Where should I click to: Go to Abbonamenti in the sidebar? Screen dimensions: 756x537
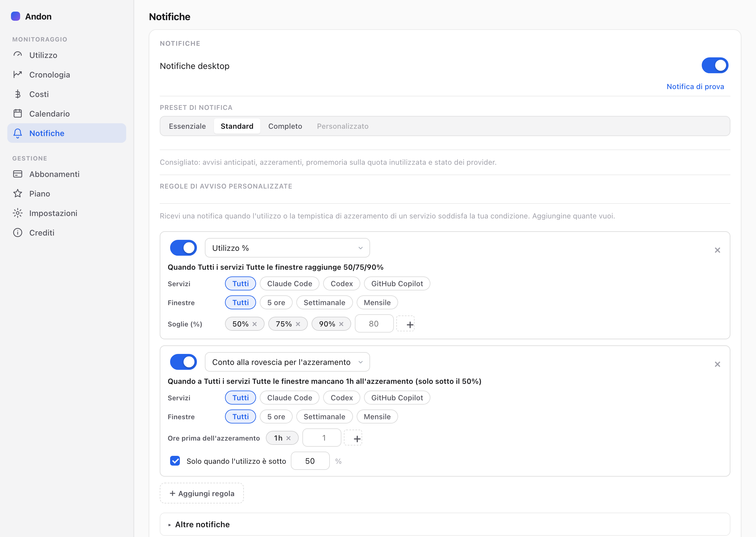[x=67, y=174]
